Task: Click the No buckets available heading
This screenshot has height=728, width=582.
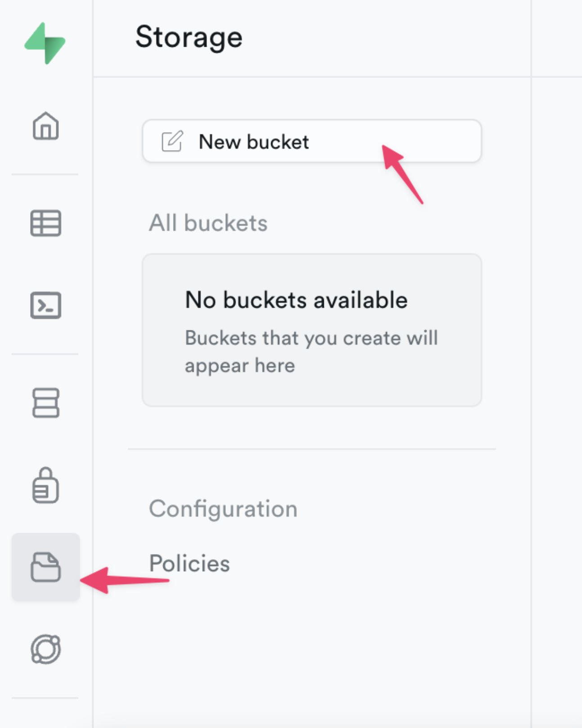Action: tap(296, 300)
